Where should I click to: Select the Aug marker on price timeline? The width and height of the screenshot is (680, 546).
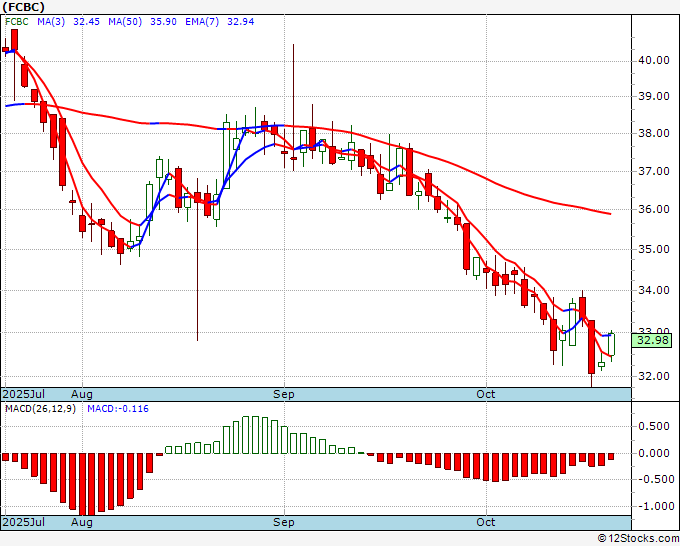[82, 394]
